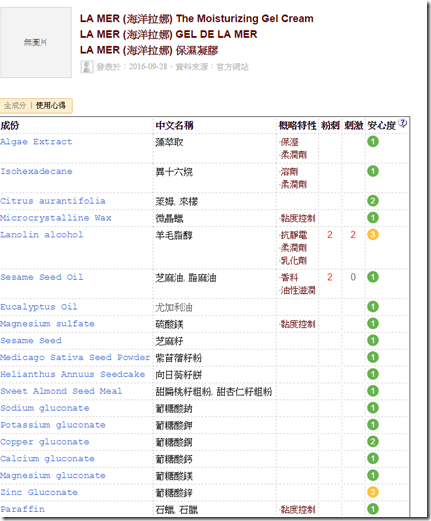
Task: Open the Magnesium sulfate ingredient link
Action: click(47, 324)
